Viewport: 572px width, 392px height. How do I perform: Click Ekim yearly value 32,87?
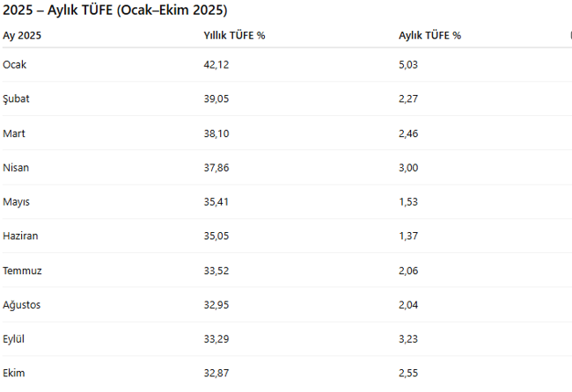[x=216, y=374]
